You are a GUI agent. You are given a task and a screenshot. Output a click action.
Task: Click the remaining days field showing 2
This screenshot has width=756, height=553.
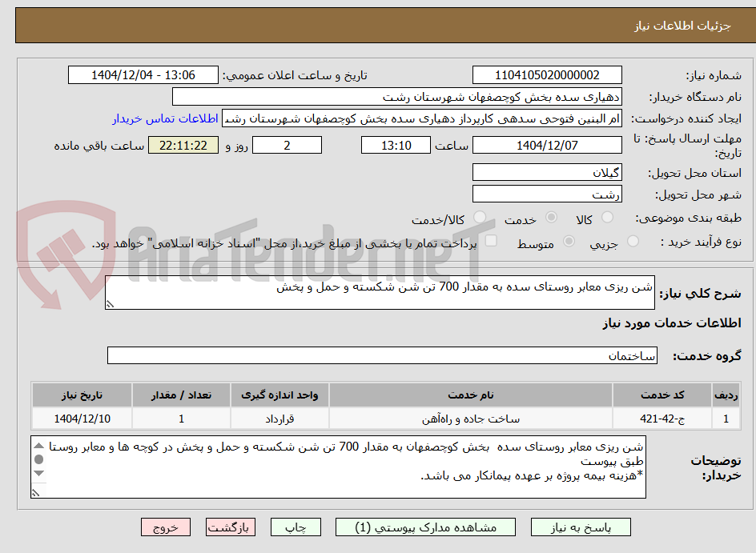[287, 145]
